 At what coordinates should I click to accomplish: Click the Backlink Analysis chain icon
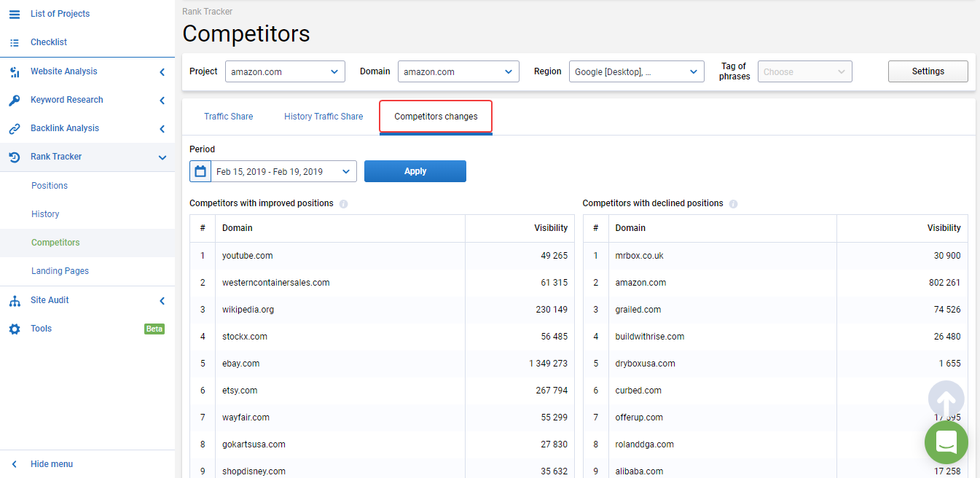tap(15, 128)
